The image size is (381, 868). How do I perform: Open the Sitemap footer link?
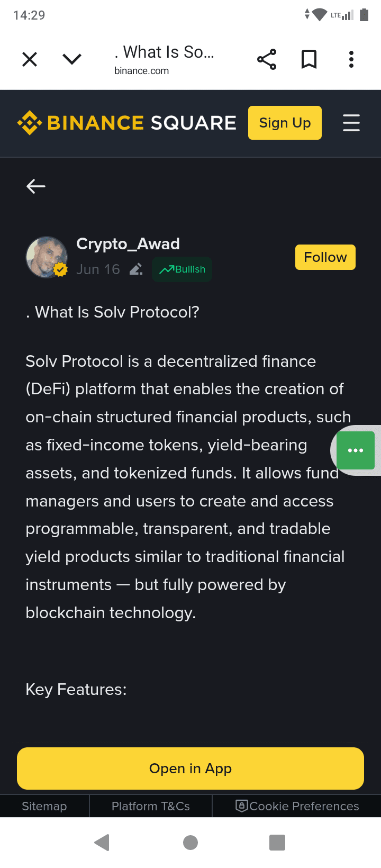click(x=44, y=806)
